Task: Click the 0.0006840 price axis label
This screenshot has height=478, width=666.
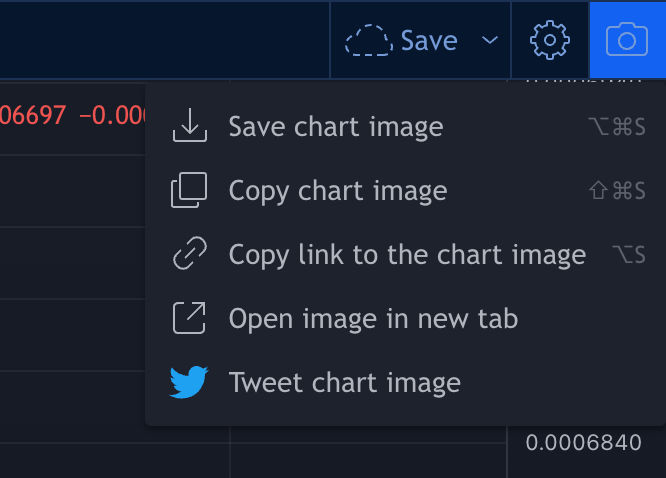Action: point(583,443)
